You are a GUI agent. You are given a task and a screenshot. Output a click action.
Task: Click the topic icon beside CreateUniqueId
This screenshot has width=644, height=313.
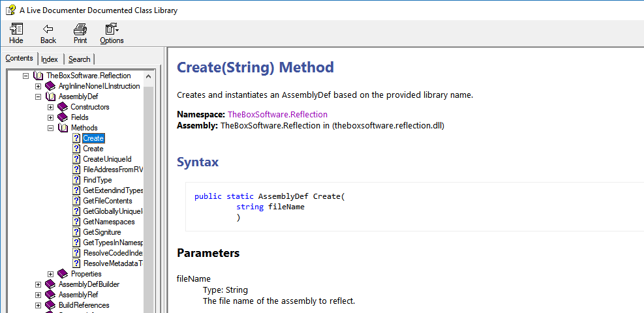pyautogui.click(x=76, y=159)
